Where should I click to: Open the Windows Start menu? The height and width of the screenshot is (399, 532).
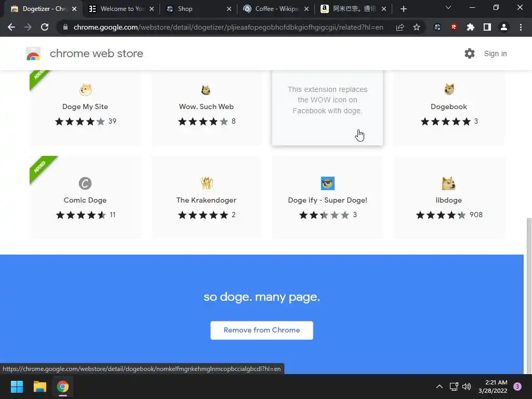17,387
